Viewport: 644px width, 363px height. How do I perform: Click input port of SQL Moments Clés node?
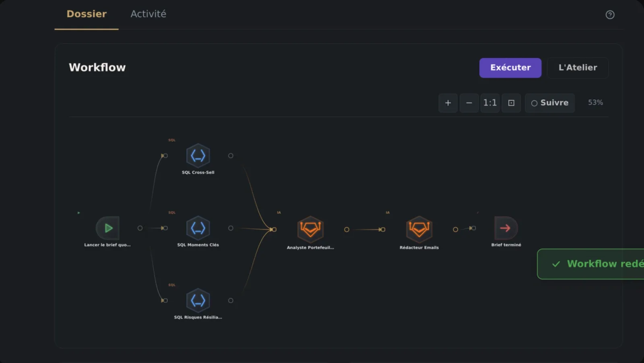coord(165,228)
